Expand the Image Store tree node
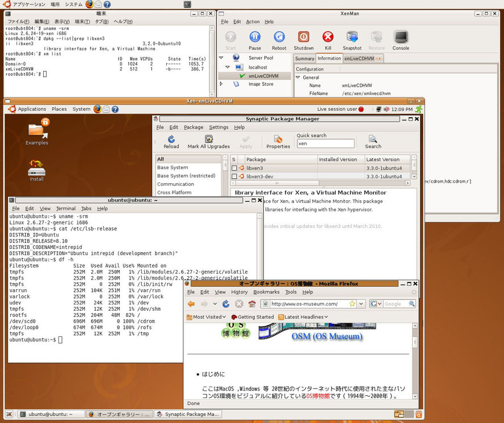Viewport: 504px width, 423px height. [221, 84]
